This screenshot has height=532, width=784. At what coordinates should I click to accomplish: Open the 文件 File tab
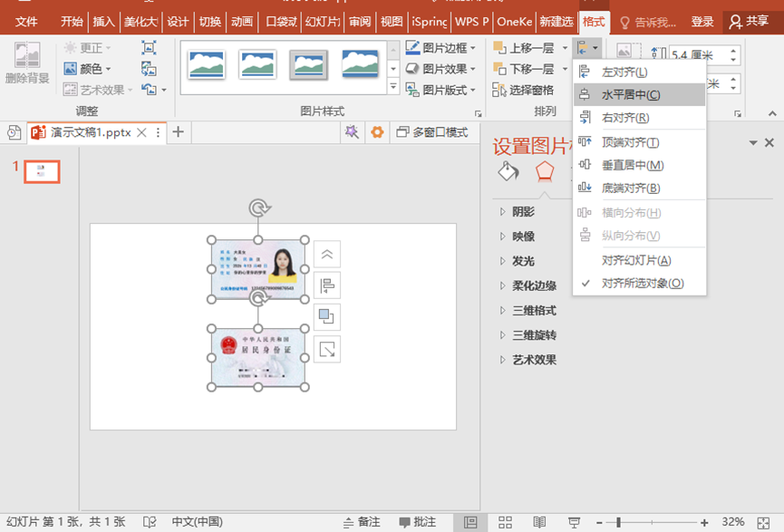click(26, 22)
